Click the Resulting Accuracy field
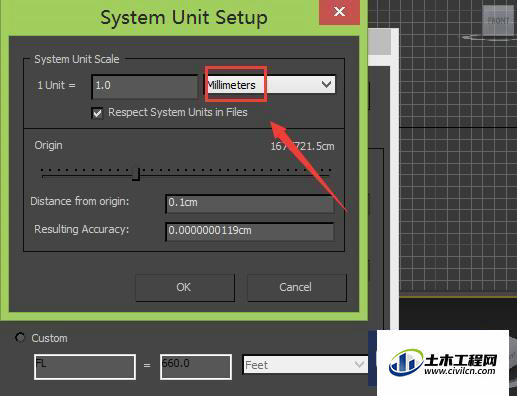The image size is (517, 396). click(x=249, y=231)
